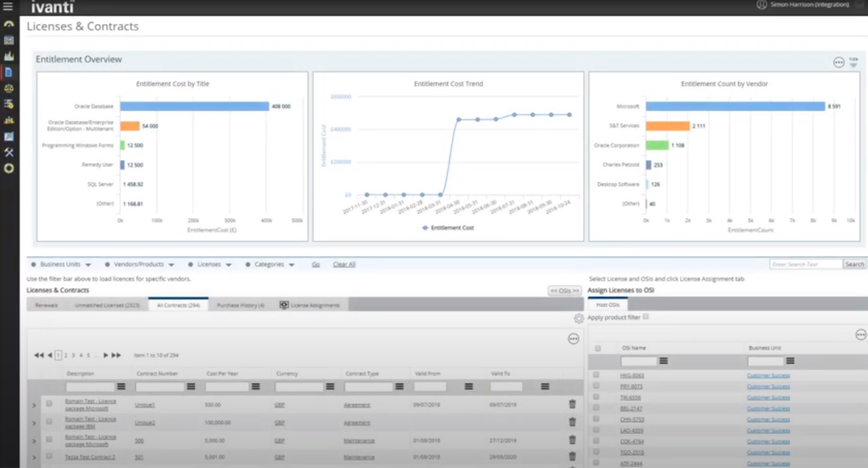This screenshot has height=468, width=868.
Task: Open OSI Name column filter menu icon
Action: tap(664, 361)
